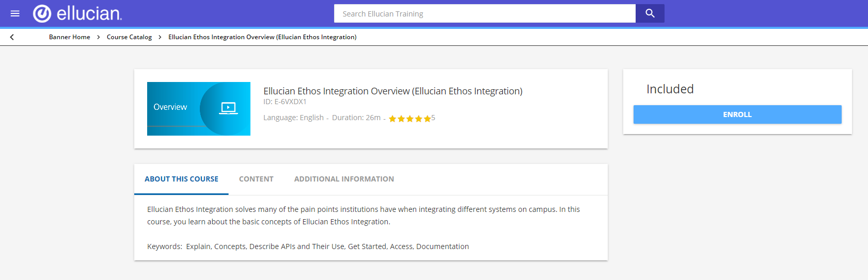Click the Ellucian Ethos Integration Overview breadcrumb
This screenshot has height=280, width=868.
pyautogui.click(x=262, y=37)
